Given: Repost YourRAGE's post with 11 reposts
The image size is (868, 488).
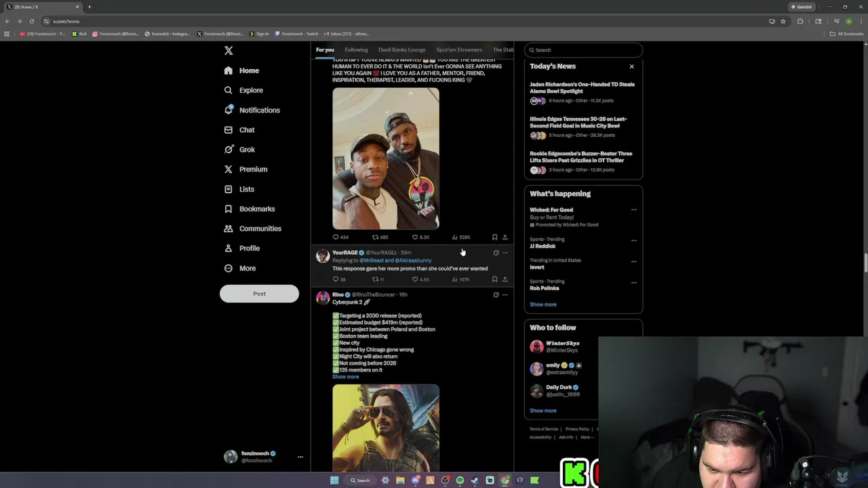Looking at the screenshot, I should tap(378, 279).
